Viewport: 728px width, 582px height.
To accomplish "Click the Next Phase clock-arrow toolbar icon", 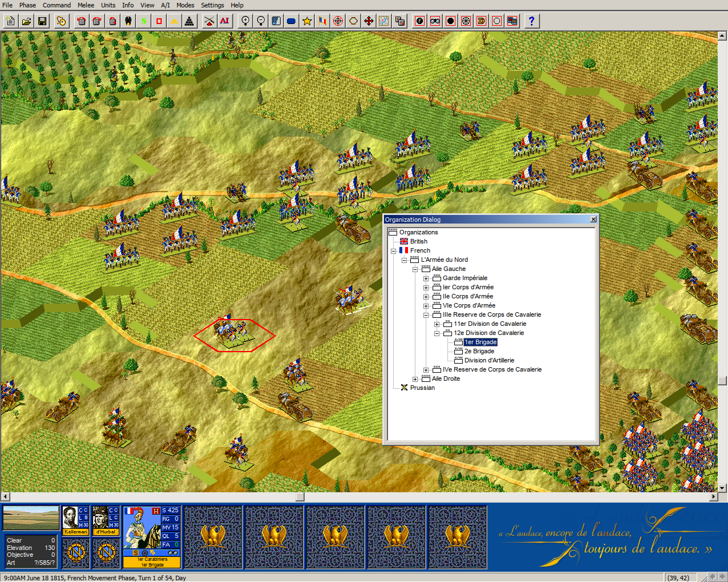I will (x=61, y=21).
